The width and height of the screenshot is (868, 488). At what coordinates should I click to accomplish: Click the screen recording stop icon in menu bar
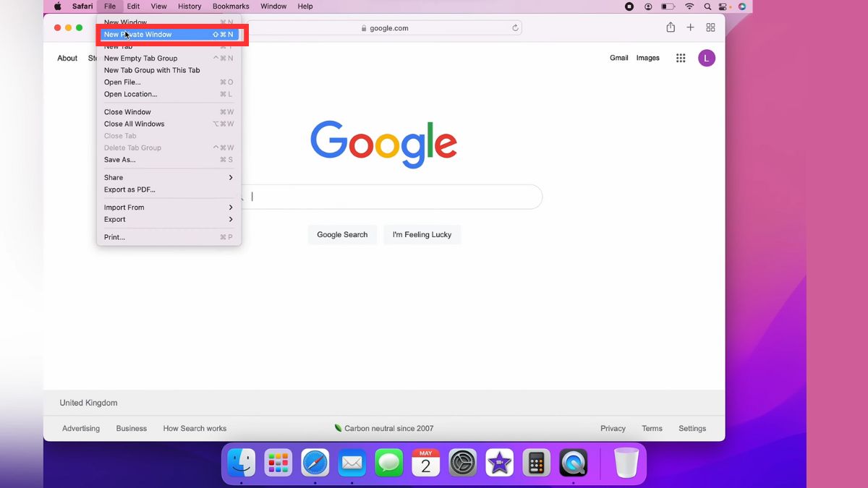coord(629,7)
